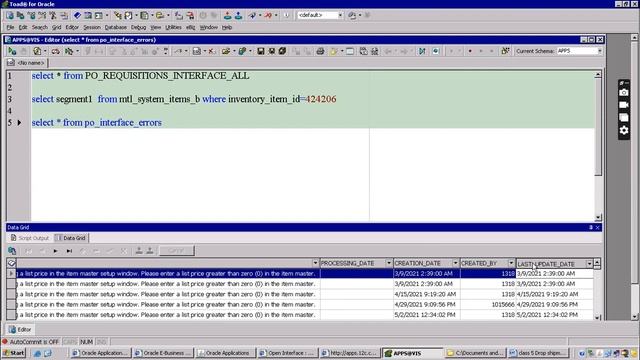Open CREATED_BY column filter dropdown
This screenshot has height=360, width=640.
[x=511, y=263]
